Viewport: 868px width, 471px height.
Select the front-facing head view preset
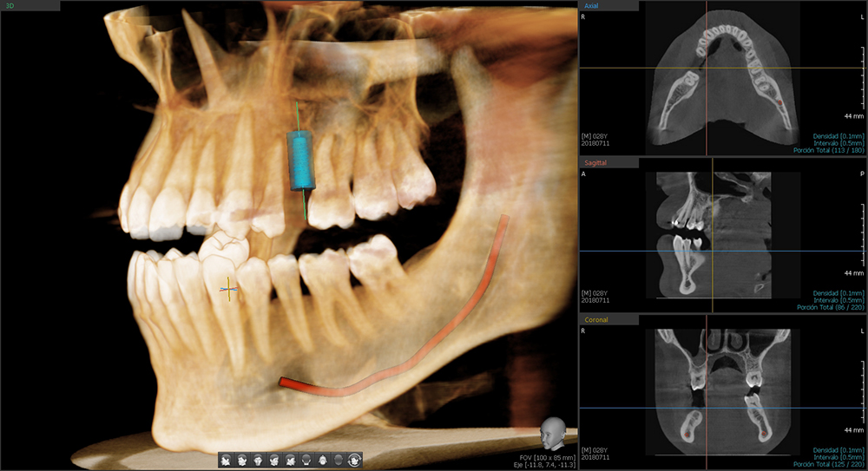(258, 460)
